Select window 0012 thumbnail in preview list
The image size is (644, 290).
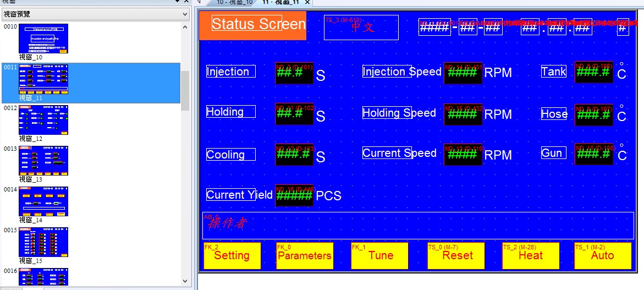[43, 120]
